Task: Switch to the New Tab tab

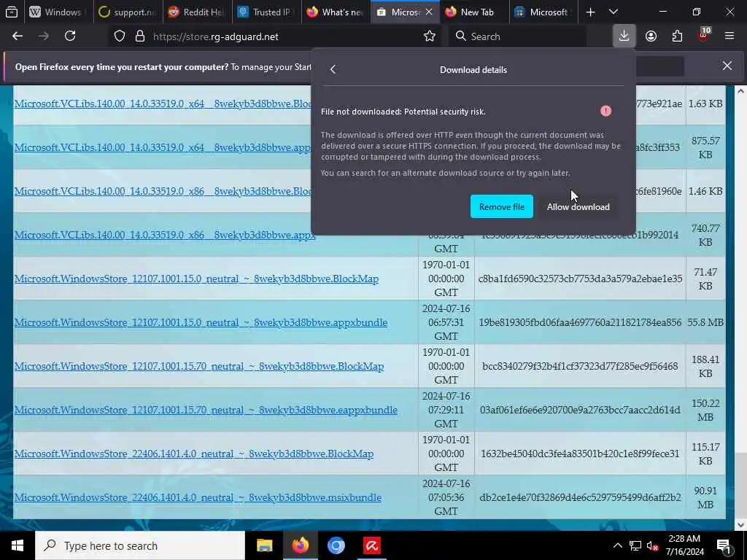Action: pyautogui.click(x=475, y=12)
